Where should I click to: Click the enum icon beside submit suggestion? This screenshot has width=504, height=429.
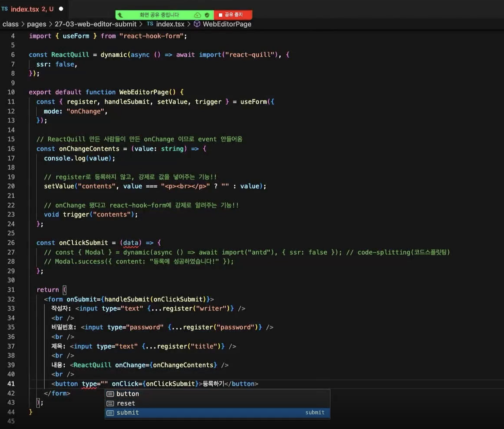pyautogui.click(x=110, y=413)
